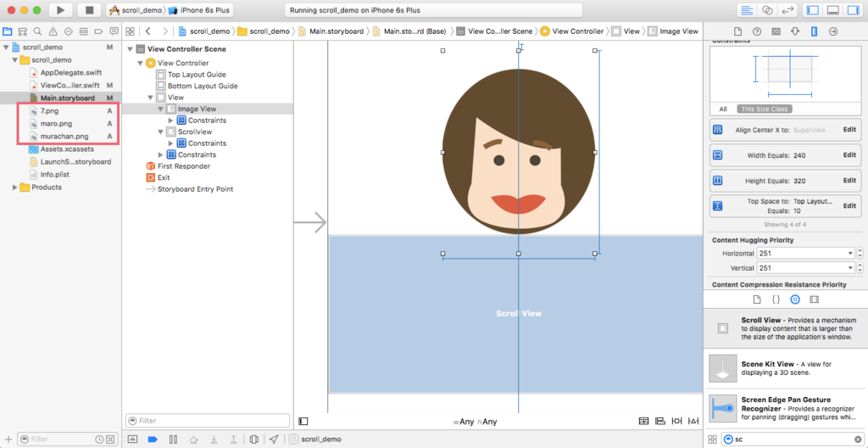Show the File inspector
868x448 pixels.
(x=737, y=31)
